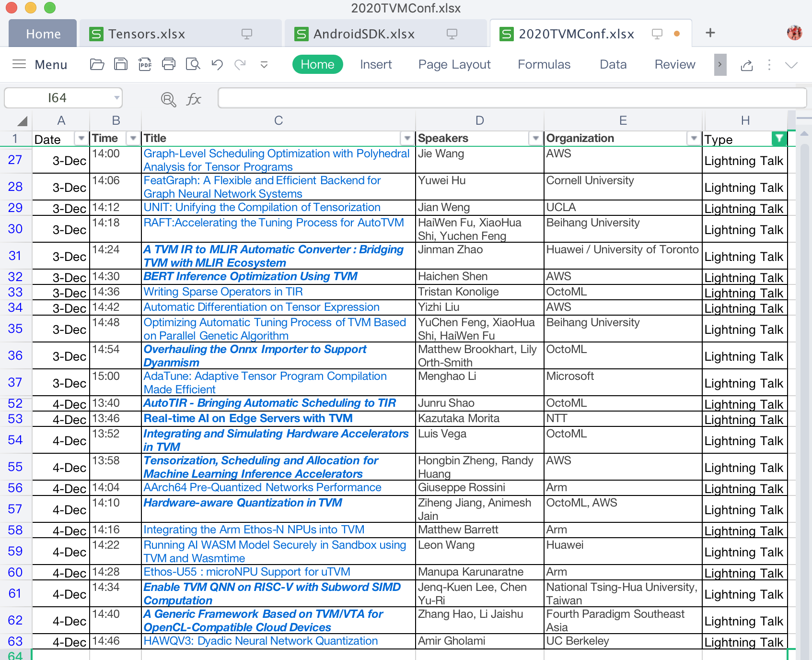Open the Speakers column filter dropdown
The width and height of the screenshot is (812, 660).
tap(535, 139)
